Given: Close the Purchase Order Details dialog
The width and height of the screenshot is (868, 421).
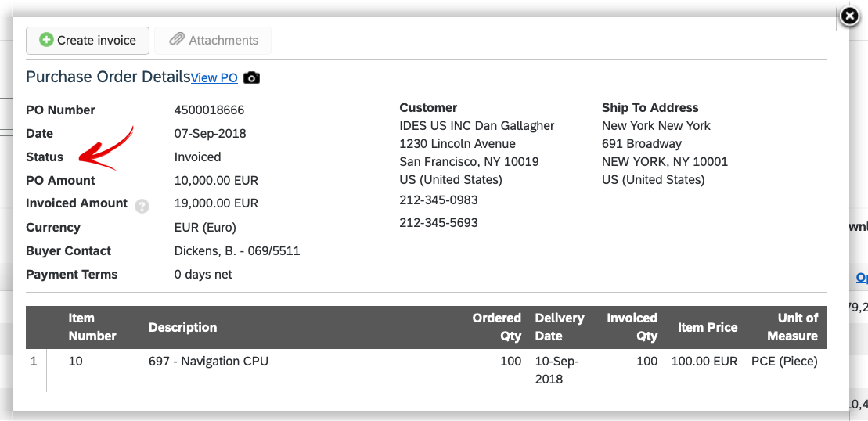Looking at the screenshot, I should [850, 16].
